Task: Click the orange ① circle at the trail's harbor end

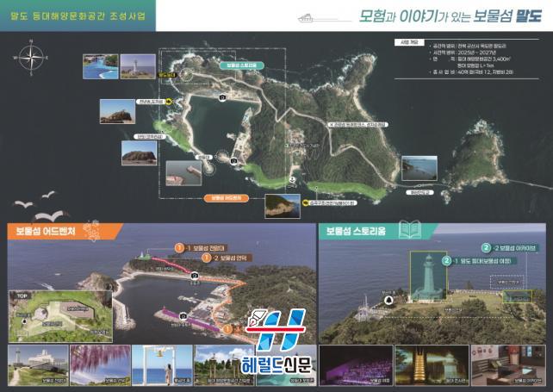Action: click(x=227, y=329)
